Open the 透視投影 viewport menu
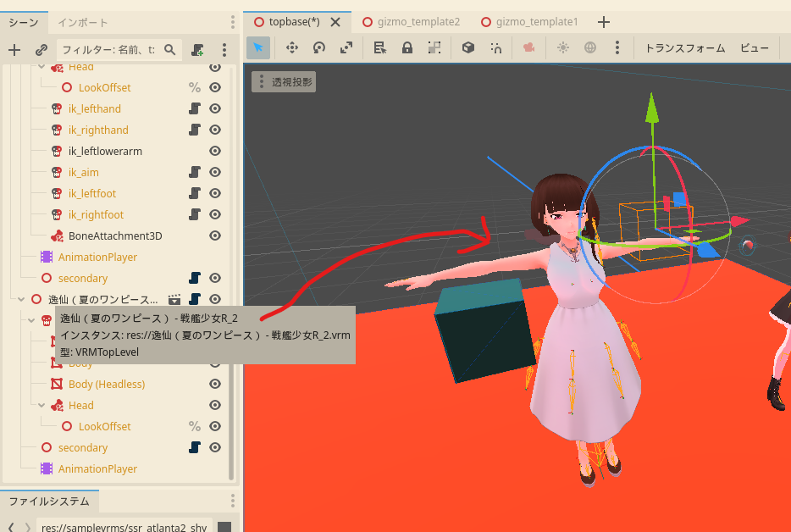This screenshot has height=532, width=791. [x=284, y=82]
